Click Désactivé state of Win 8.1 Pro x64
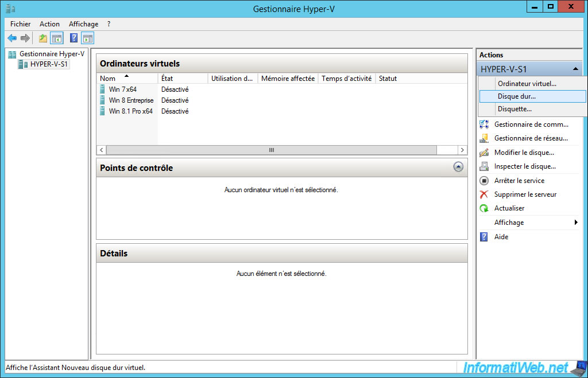Viewport: 588px width, 378px height. point(175,111)
